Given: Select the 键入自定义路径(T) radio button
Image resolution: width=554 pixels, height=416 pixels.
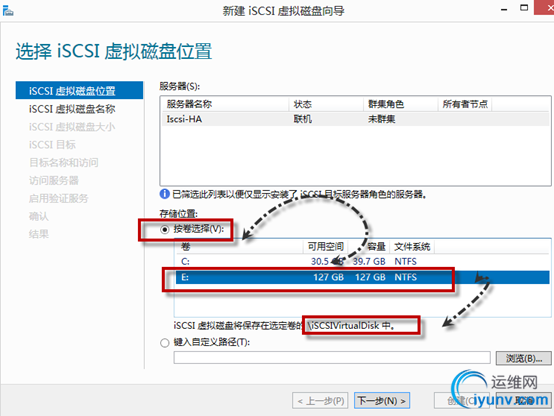Looking at the screenshot, I should click(x=165, y=343).
